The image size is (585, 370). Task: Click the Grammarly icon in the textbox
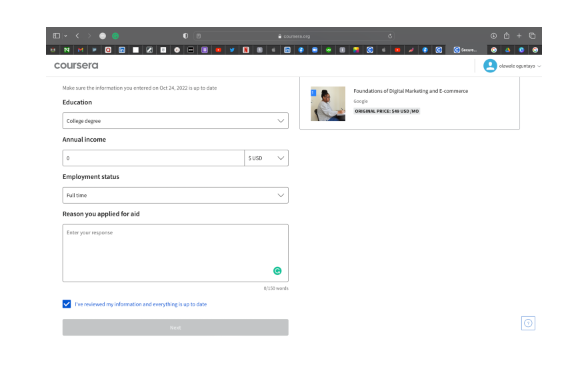pos(277,271)
